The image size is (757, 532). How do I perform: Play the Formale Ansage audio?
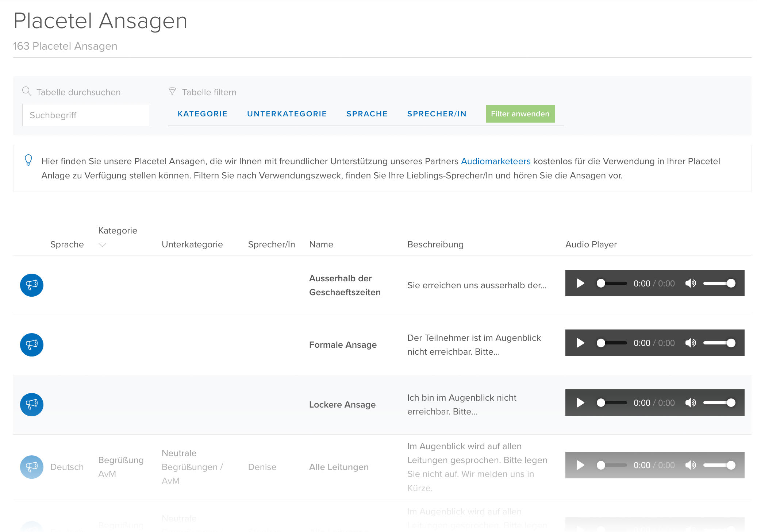[x=580, y=343]
